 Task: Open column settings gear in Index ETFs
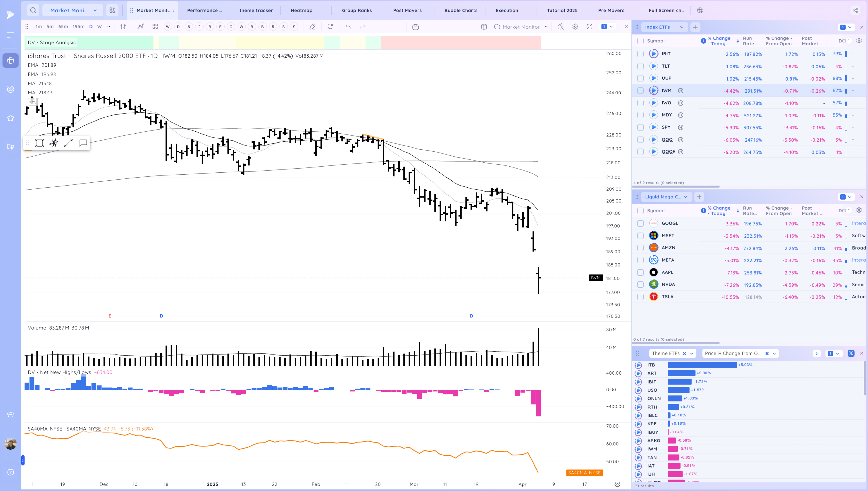[859, 41]
